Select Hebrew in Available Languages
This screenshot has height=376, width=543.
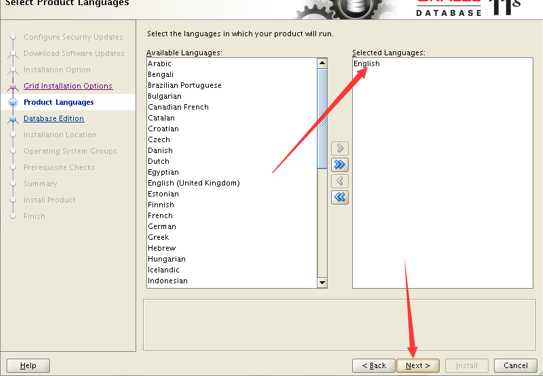(232, 248)
